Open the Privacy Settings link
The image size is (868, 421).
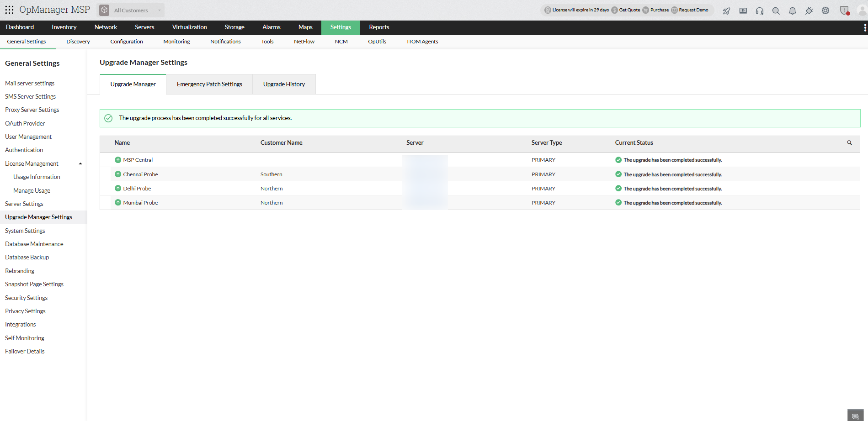[25, 311]
